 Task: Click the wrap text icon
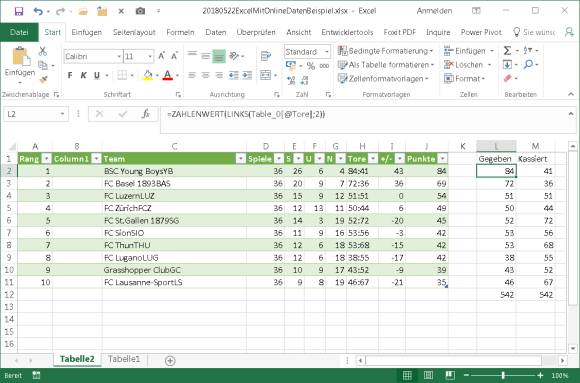pos(266,56)
